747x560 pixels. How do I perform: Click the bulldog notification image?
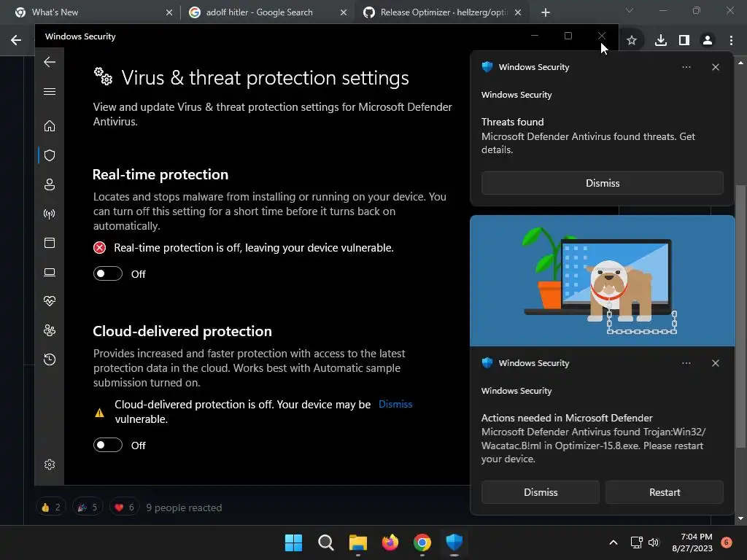click(602, 281)
